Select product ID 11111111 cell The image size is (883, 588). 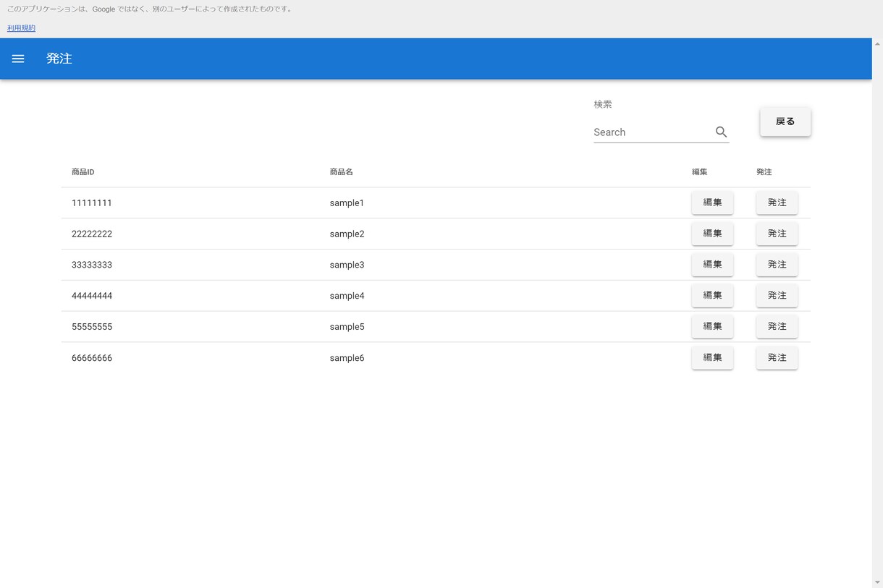coord(92,203)
